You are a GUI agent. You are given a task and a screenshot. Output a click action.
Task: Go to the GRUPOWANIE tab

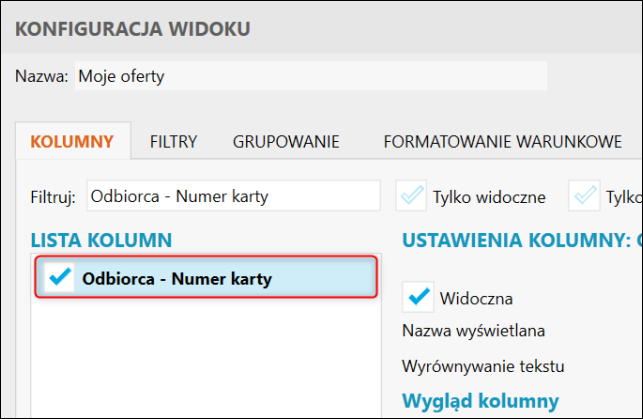coord(286,141)
